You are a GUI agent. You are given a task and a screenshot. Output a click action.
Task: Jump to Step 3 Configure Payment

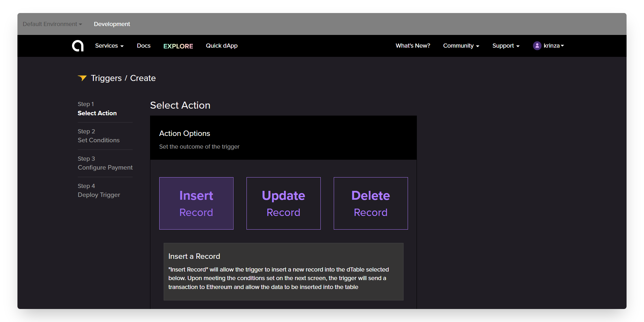(105, 163)
